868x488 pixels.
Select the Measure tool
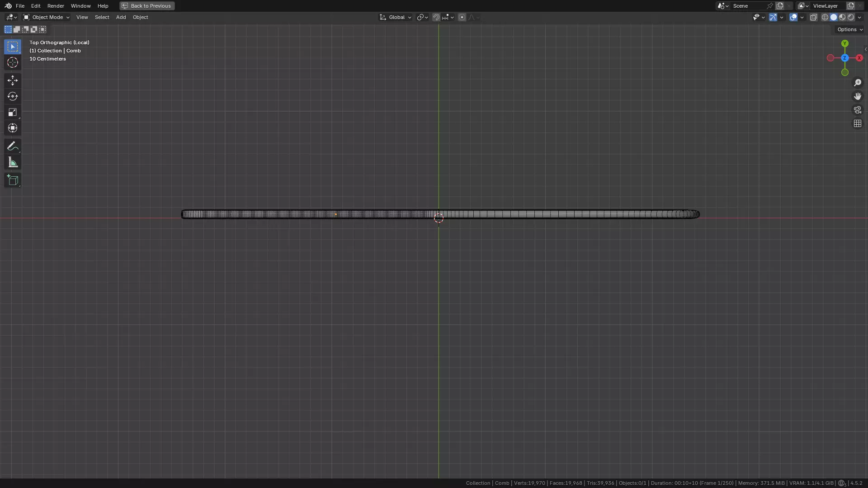pos(12,163)
